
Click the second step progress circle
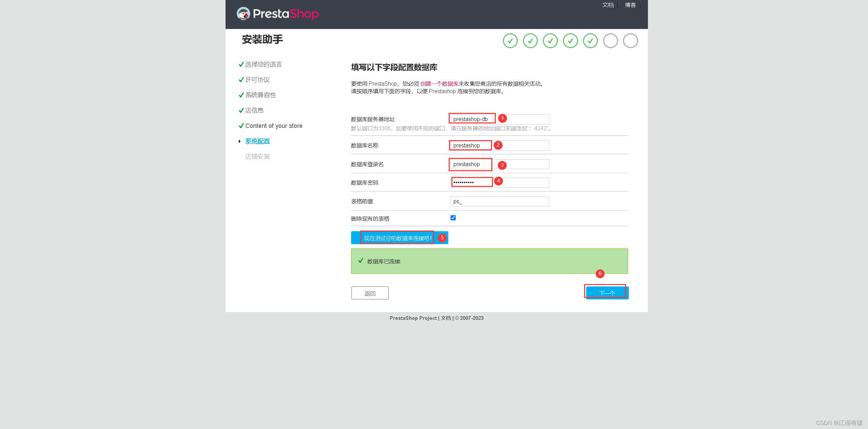point(530,41)
